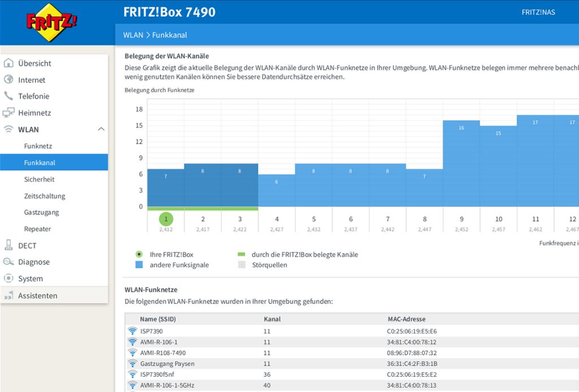Click the AVMI-R-106-1 network name
This screenshot has height=392, width=579.
point(159,342)
